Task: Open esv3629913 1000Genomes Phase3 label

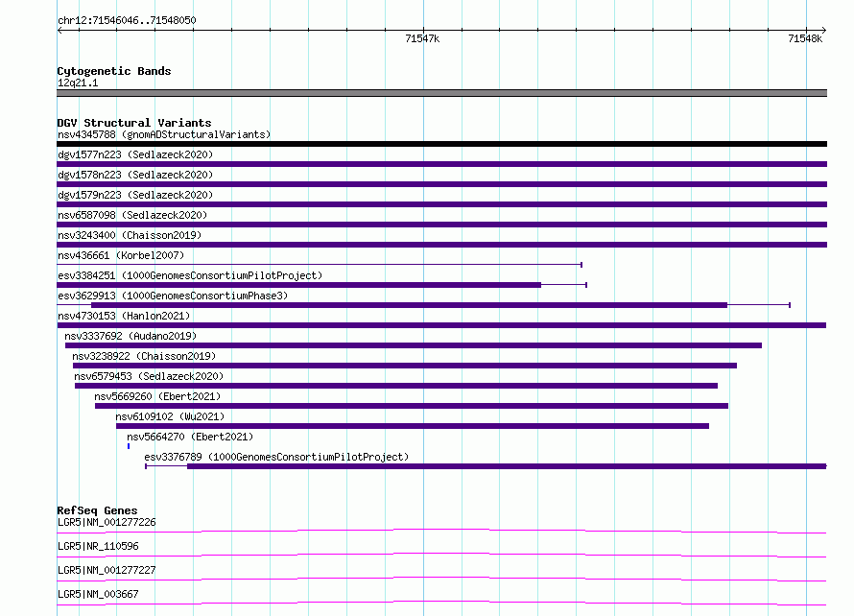Action: tap(173, 296)
